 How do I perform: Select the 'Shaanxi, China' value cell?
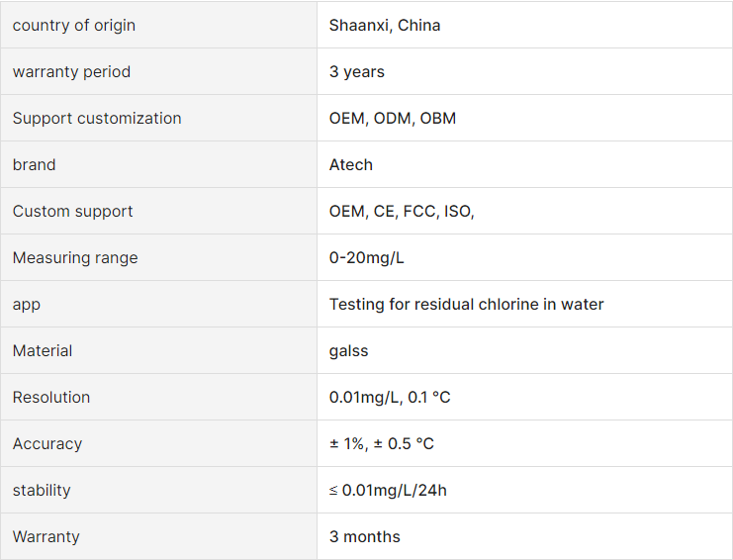pos(524,25)
